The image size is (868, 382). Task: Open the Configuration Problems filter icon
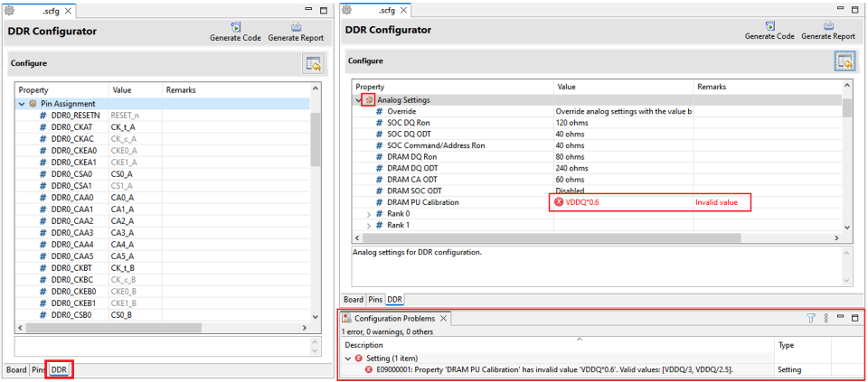810,319
